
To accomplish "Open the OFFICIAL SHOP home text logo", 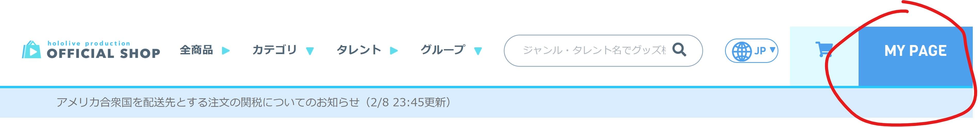I will pos(103,53).
